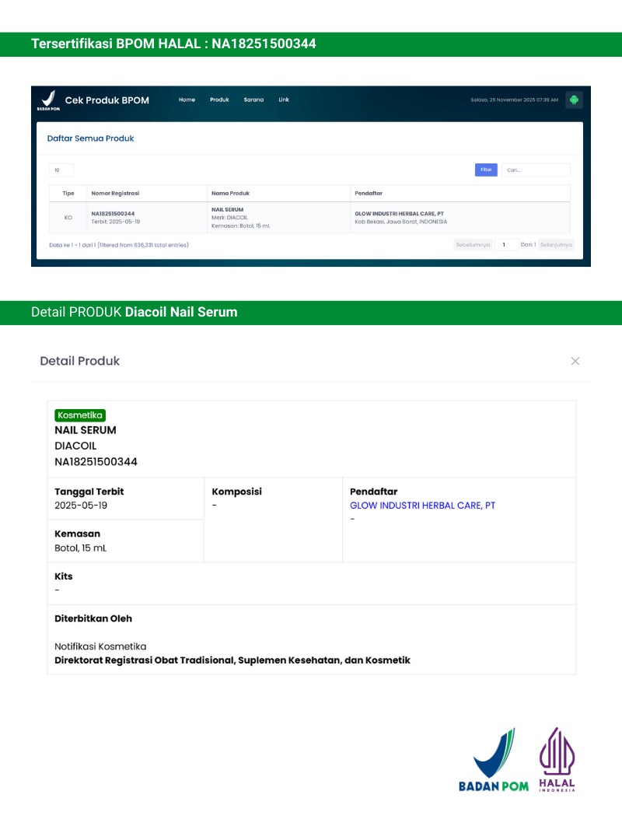This screenshot has width=622, height=840.
Task: Open the Sarana menu item
Action: (x=253, y=100)
